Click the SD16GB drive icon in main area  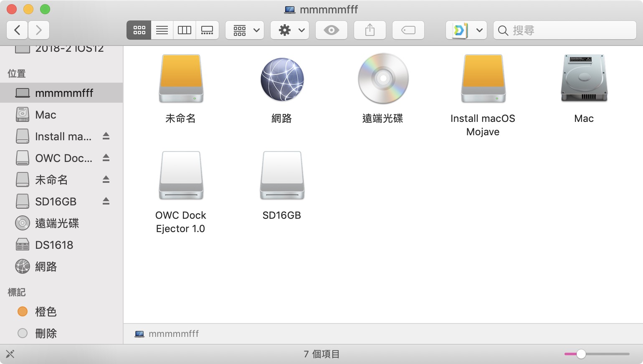tap(282, 176)
